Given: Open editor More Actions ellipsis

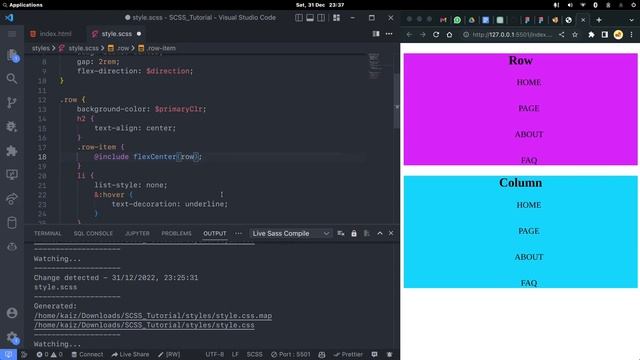Looking at the screenshot, I should point(389,34).
